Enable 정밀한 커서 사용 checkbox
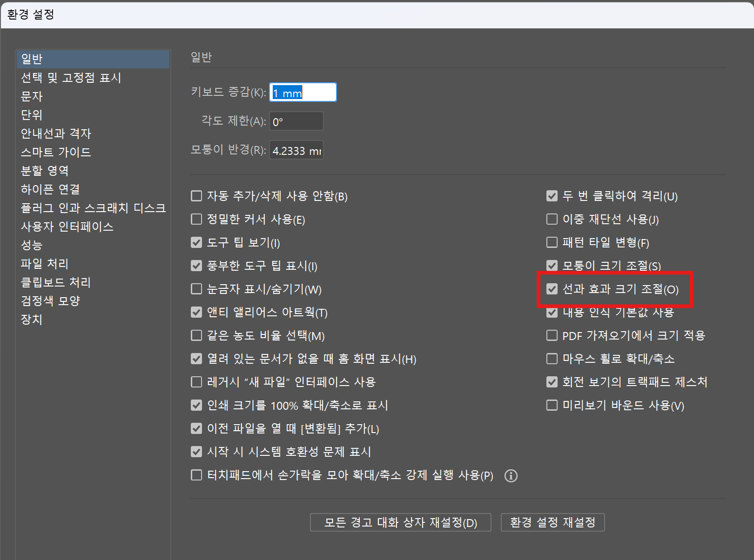 point(196,219)
